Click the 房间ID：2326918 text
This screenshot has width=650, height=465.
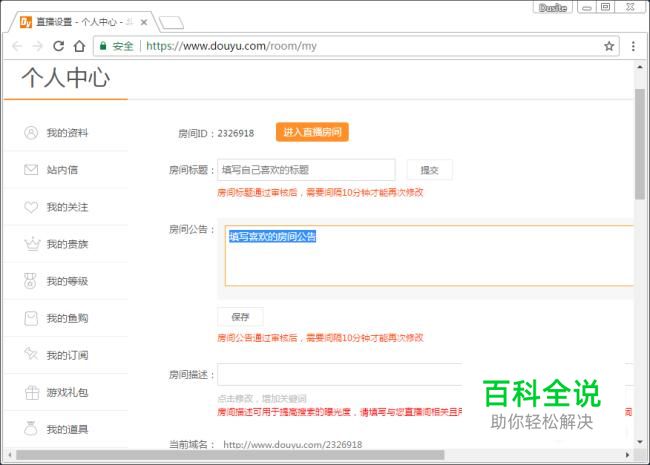(216, 133)
